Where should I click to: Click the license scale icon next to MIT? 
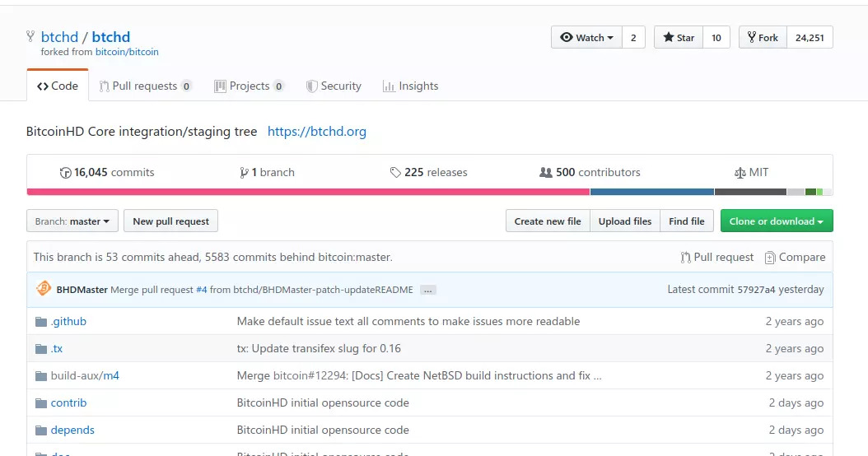point(740,173)
